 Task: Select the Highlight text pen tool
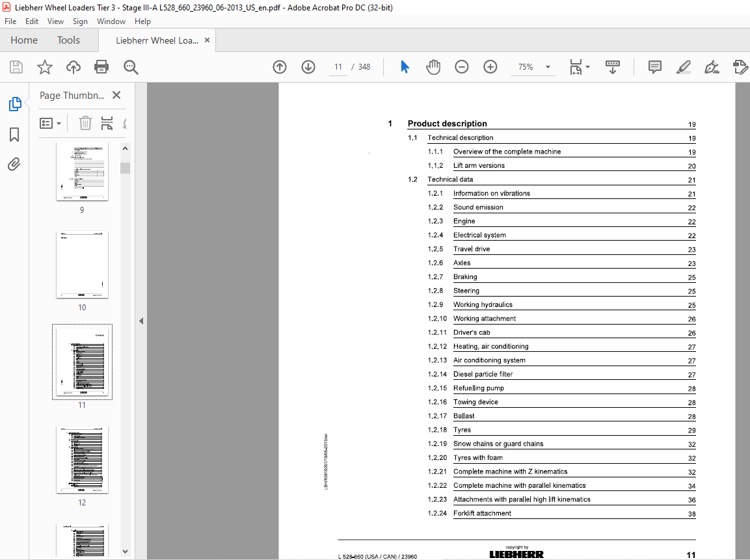pos(684,67)
